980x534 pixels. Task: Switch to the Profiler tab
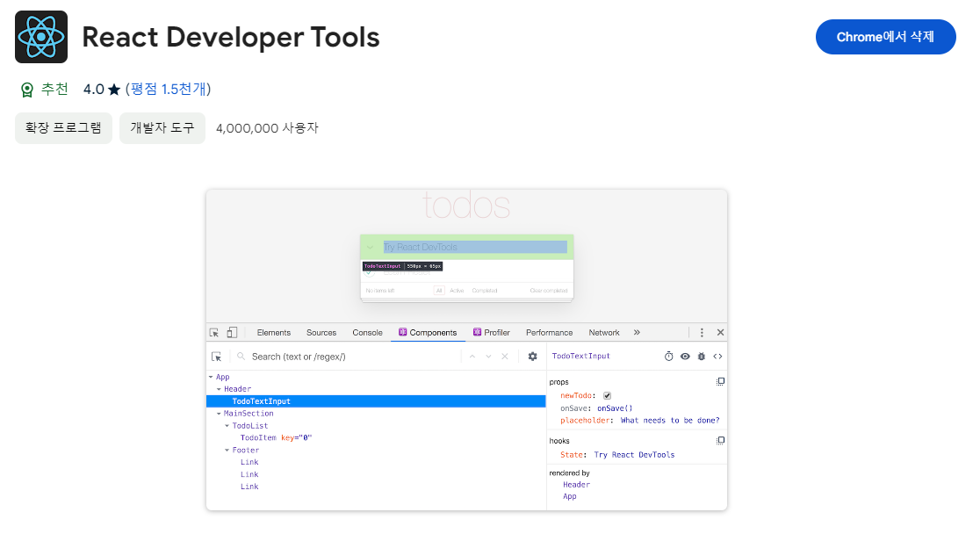click(x=492, y=333)
